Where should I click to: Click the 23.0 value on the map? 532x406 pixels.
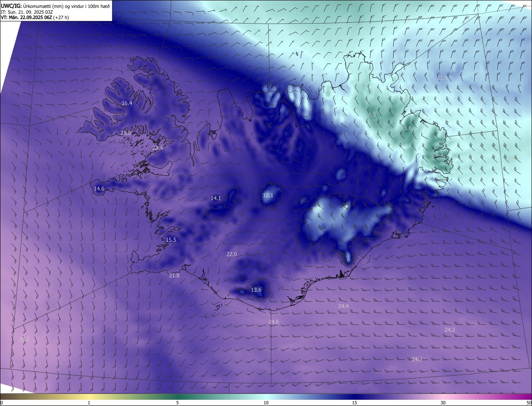[126, 133]
